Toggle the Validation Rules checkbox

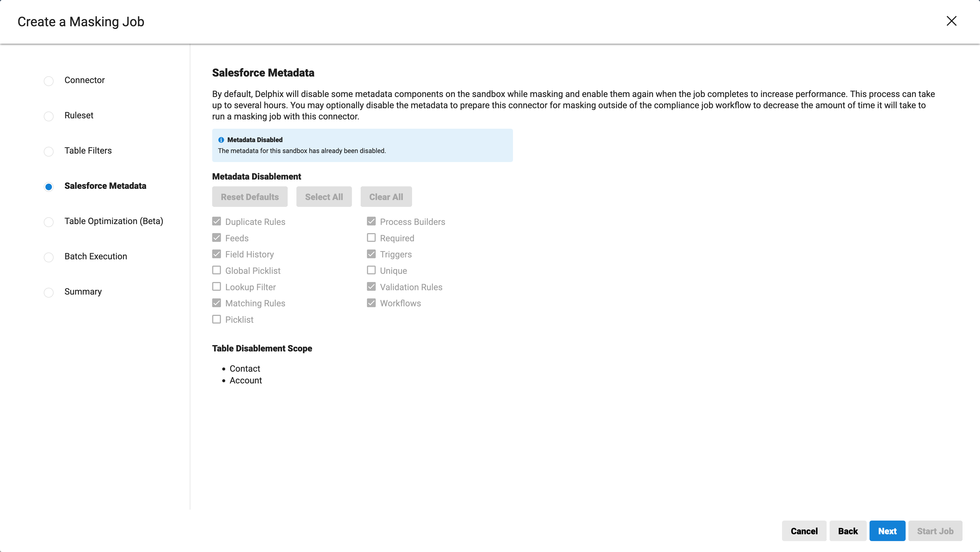[371, 287]
